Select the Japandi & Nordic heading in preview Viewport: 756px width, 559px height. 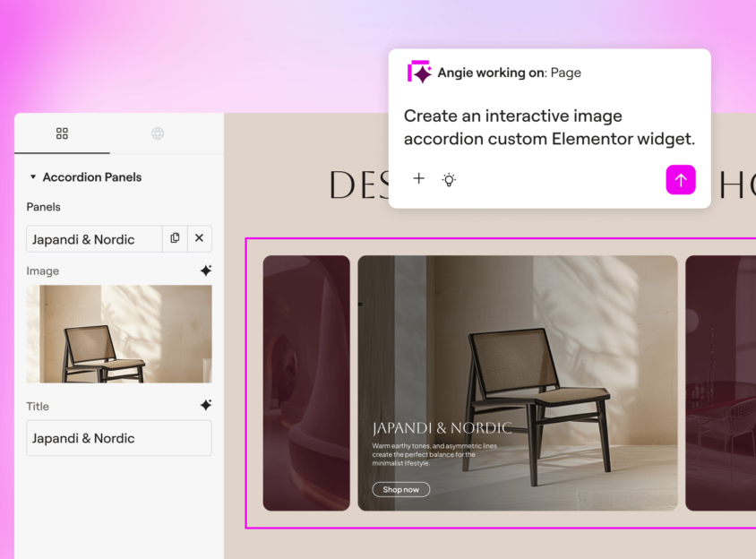(x=442, y=428)
